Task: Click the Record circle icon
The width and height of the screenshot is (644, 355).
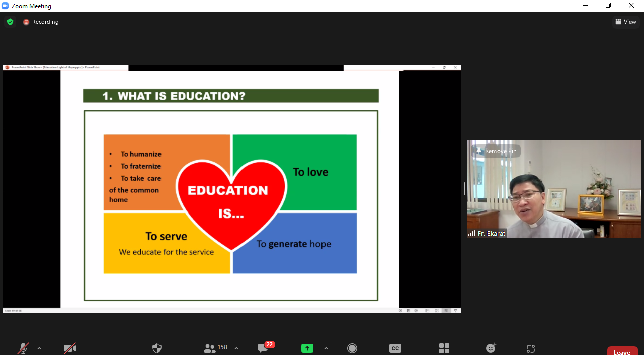Action: pos(352,348)
